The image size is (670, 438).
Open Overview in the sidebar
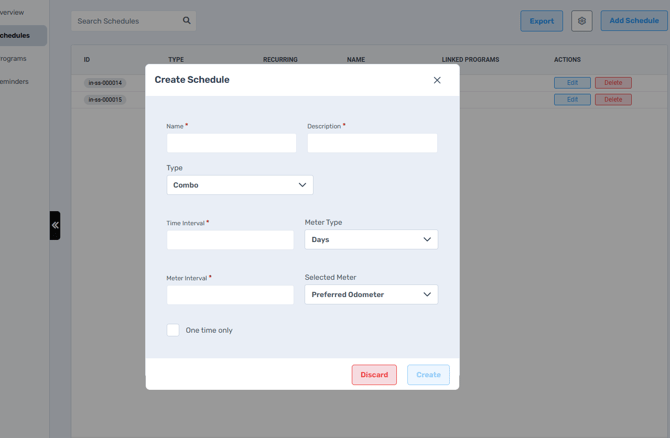(13, 12)
